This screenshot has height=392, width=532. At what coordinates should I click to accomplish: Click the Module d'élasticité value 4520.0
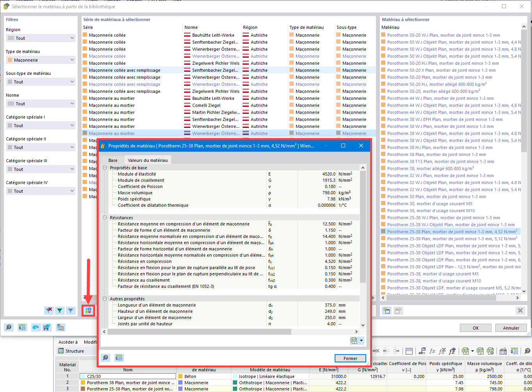coord(329,174)
